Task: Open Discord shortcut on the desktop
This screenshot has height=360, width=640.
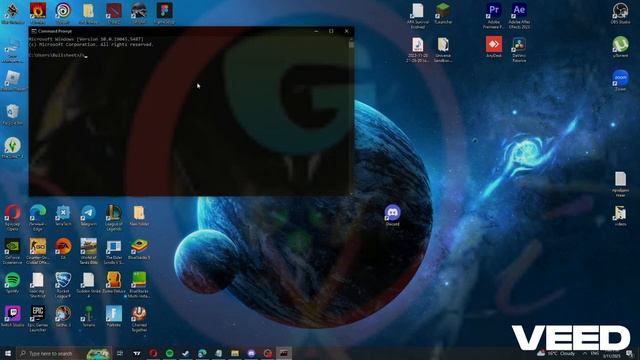Action: 392,215
